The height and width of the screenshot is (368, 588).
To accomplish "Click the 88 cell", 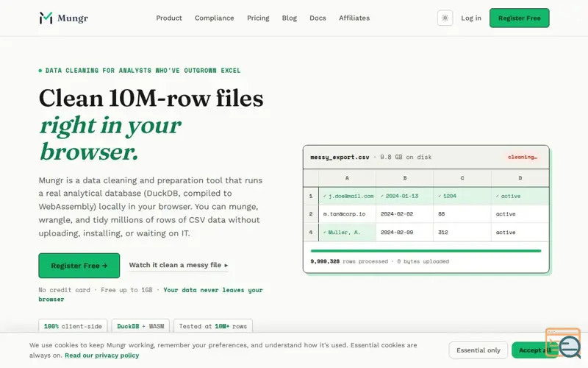I will pos(462,214).
